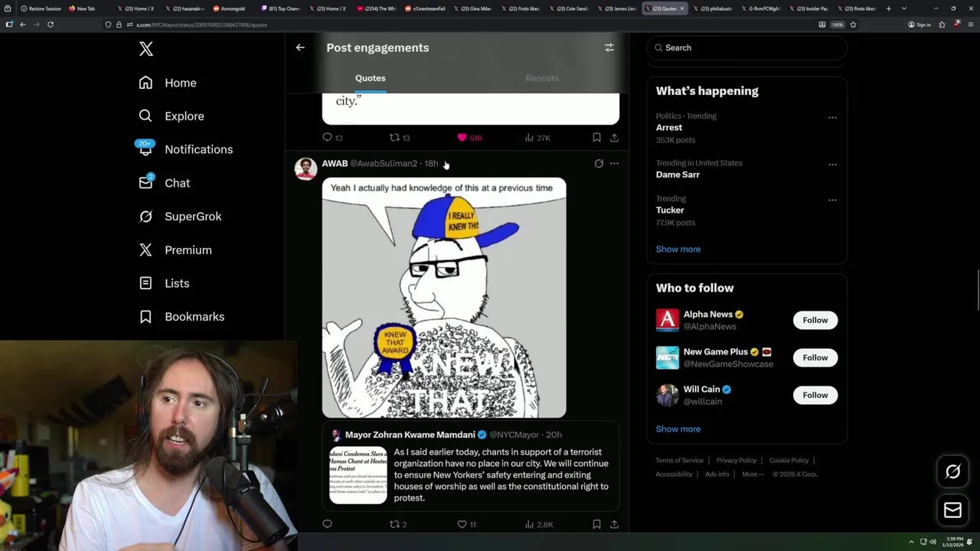Open the browser hamburger application menu
Screen dimensions: 980x551
point(971,24)
